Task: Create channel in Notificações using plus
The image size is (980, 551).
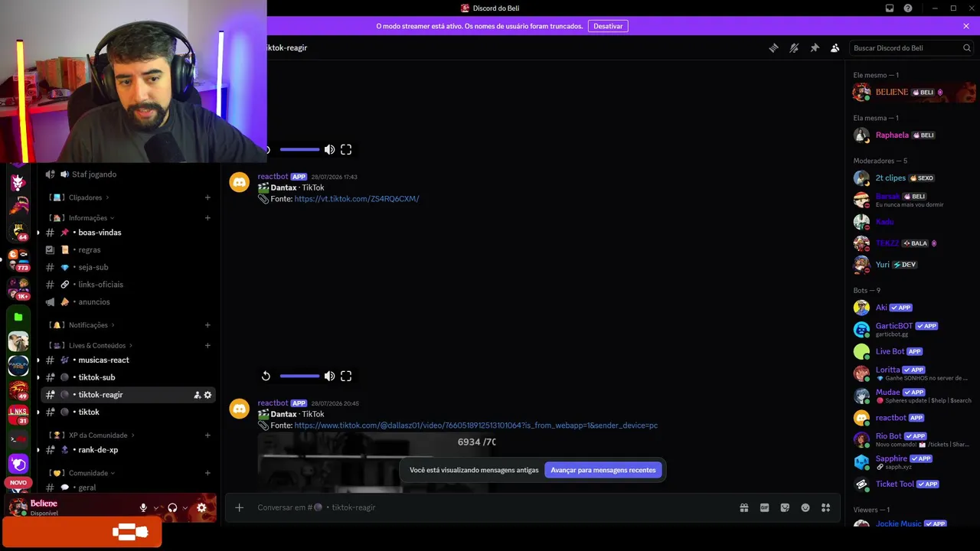Action: pyautogui.click(x=207, y=325)
